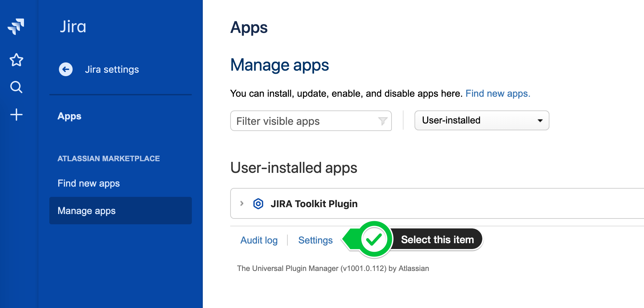This screenshot has height=308, width=644.
Task: Select Find new apps in sidebar
Action: [x=89, y=183]
